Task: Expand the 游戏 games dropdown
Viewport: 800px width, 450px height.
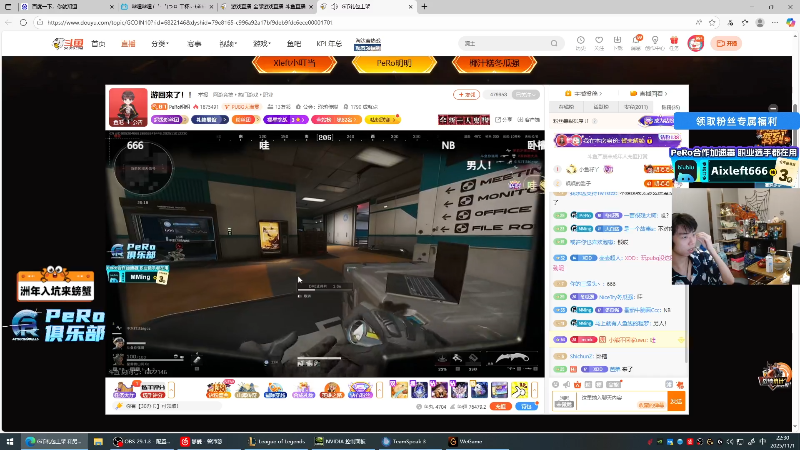Action: 262,44
